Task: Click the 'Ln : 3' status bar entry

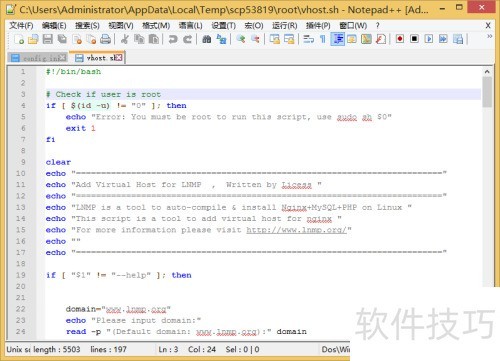Action: [x=168, y=349]
